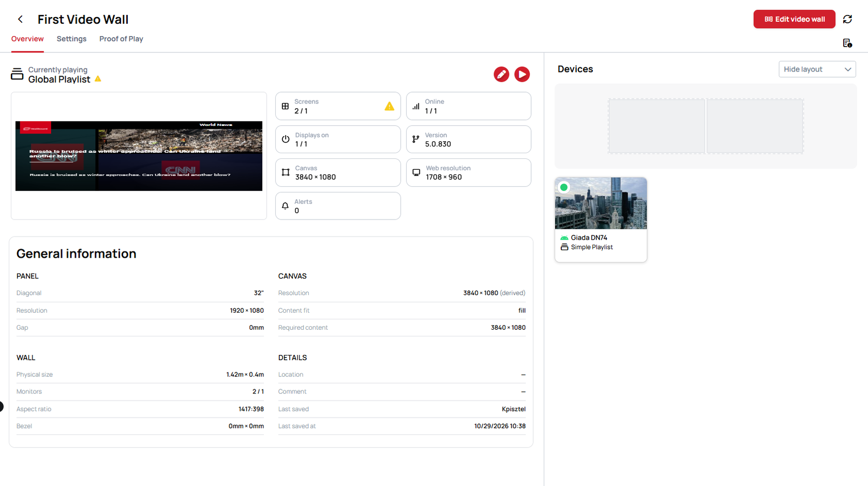Expand the dropdown chevron in Hide layout
The image size is (868, 486).
click(848, 69)
